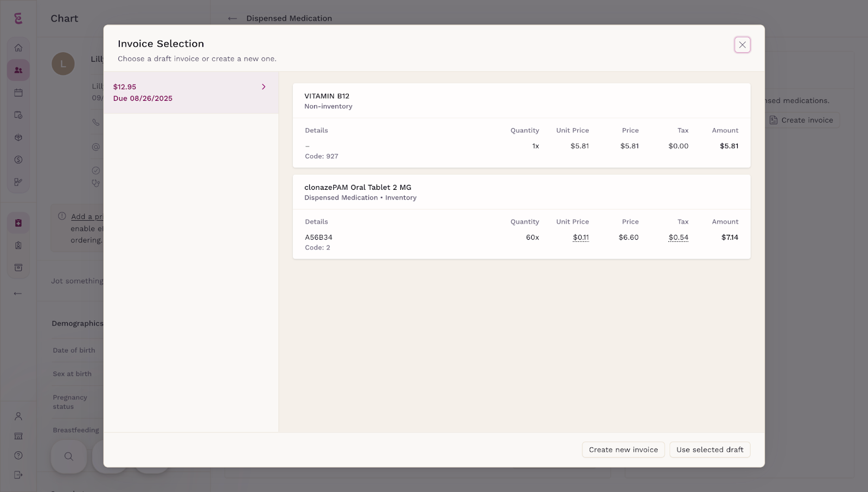Open the inventory box sidebar icon

coord(18,137)
